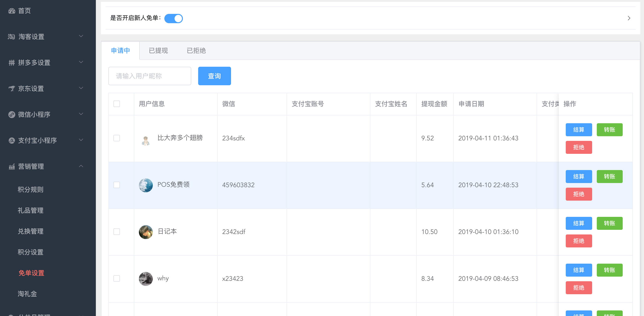644x316 pixels.
Task: Open the 首页 menu item
Action: pos(48,11)
